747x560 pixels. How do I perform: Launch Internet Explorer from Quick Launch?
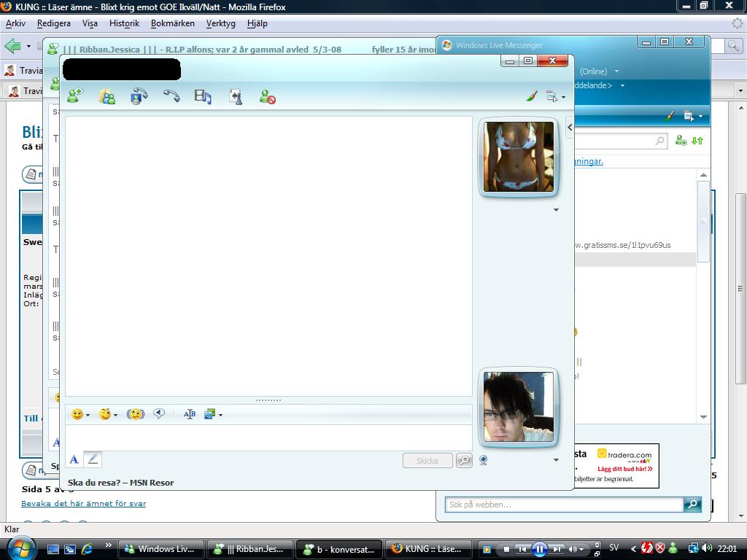pyautogui.click(x=87, y=549)
